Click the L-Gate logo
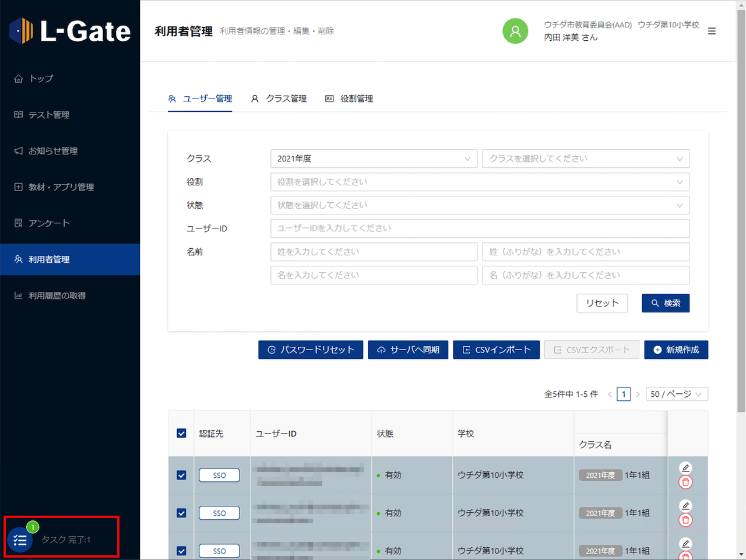 pyautogui.click(x=70, y=31)
